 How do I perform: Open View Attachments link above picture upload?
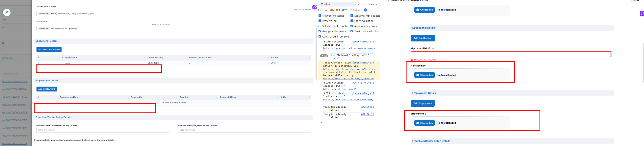coord(302,10)
